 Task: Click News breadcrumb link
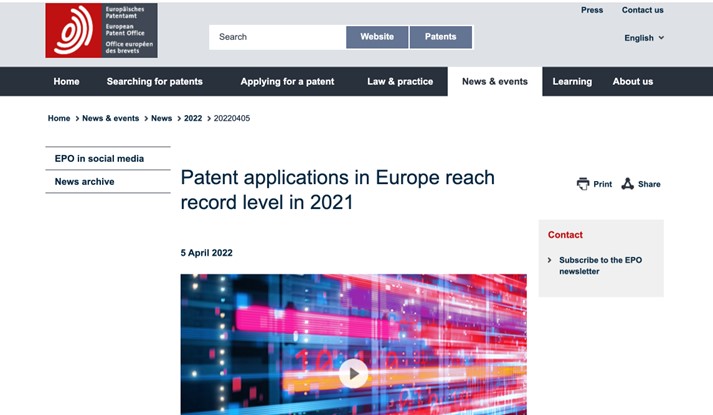(161, 118)
